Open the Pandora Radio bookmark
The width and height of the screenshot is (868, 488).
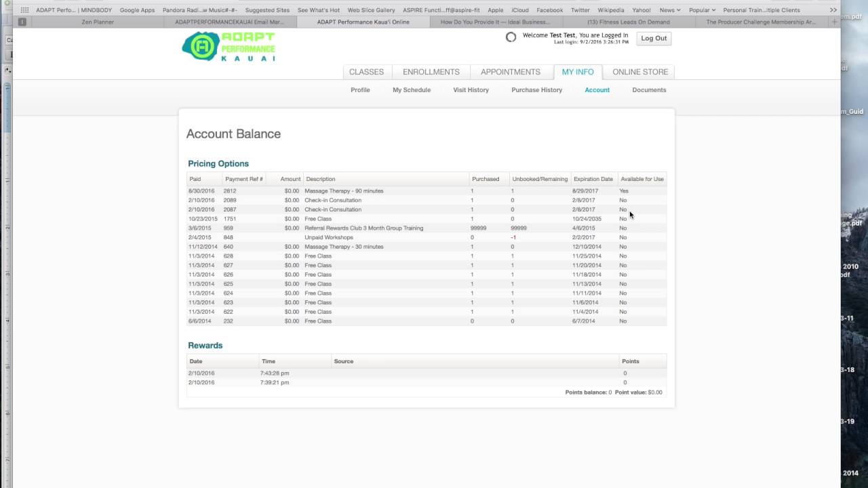(199, 10)
